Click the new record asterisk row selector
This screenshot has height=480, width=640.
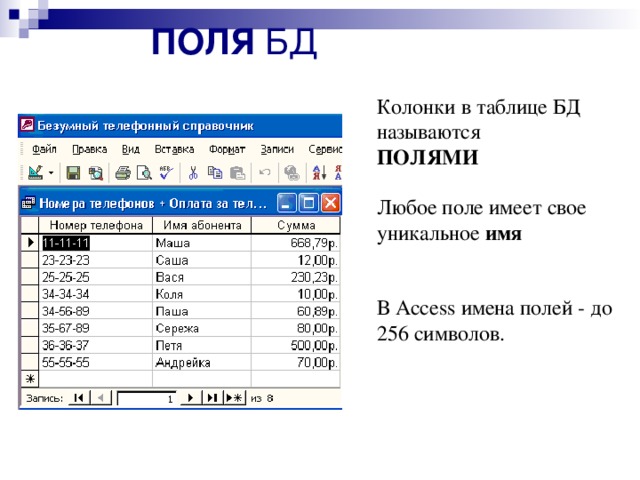point(30,379)
